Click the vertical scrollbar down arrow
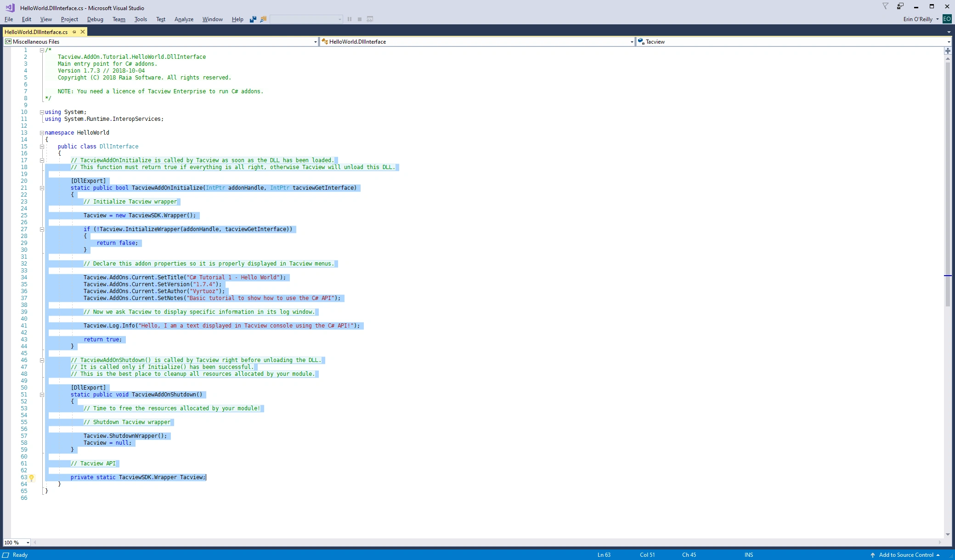This screenshot has width=955, height=560. tap(948, 534)
